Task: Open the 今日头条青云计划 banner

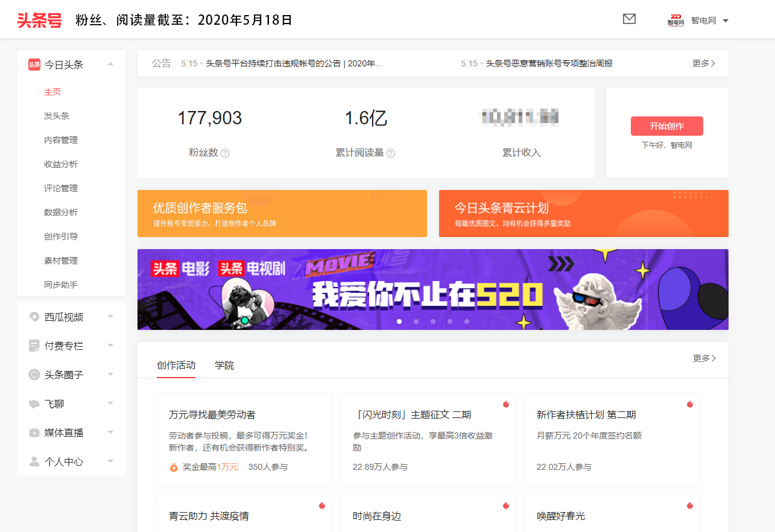Action: [x=584, y=214]
